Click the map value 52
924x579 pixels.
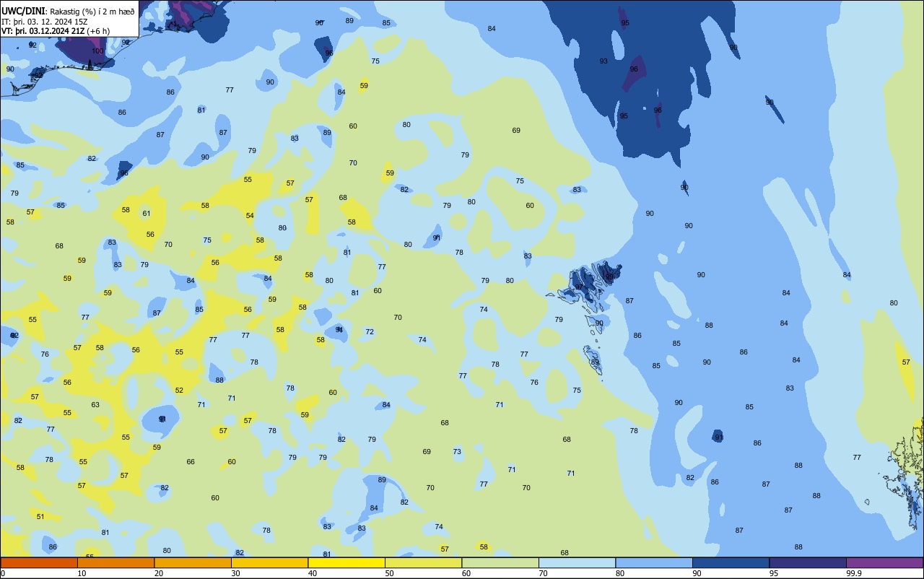coord(179,391)
